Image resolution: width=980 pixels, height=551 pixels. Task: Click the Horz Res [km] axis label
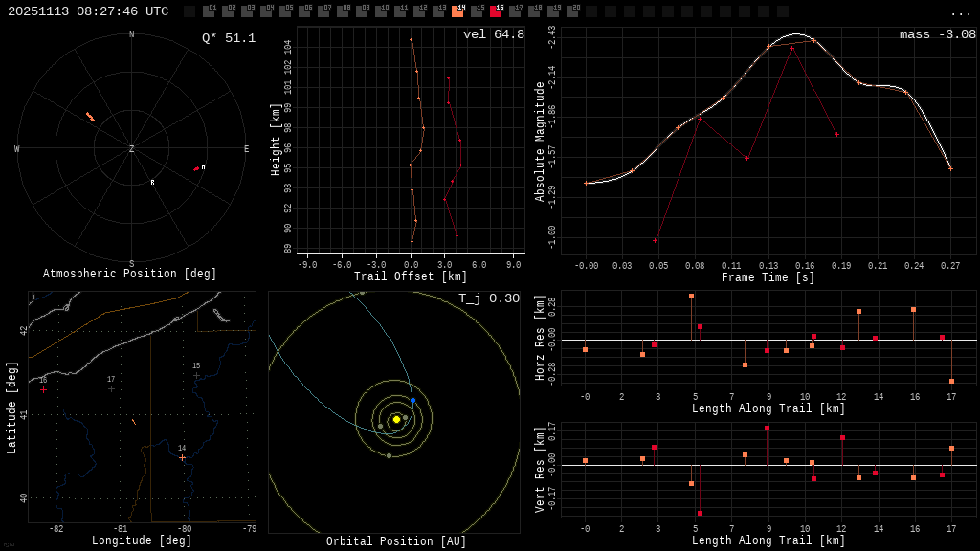(540, 338)
